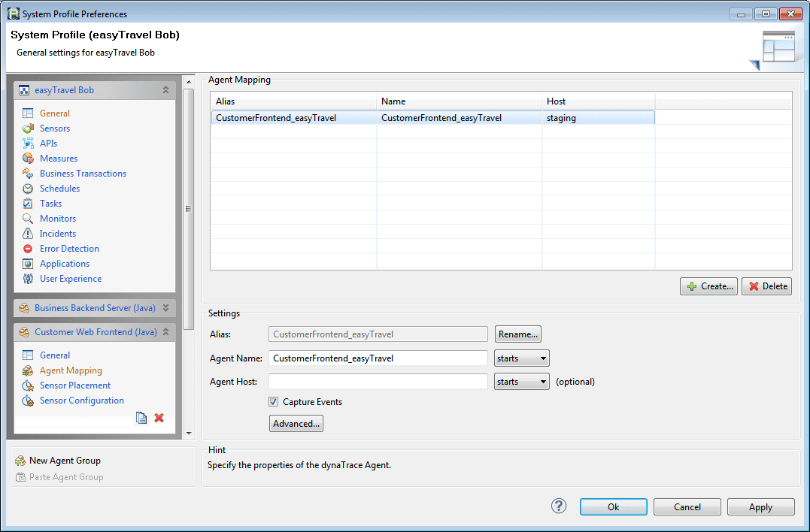
Task: Click the New Agent Group link
Action: tap(65, 461)
